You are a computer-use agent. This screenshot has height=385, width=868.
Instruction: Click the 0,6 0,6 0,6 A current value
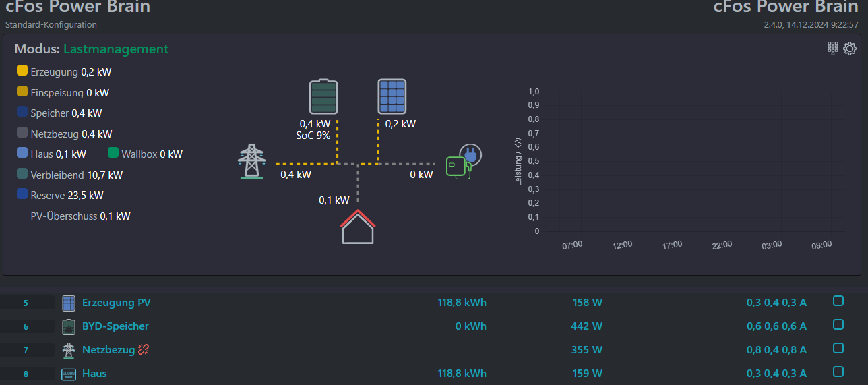coord(776,326)
